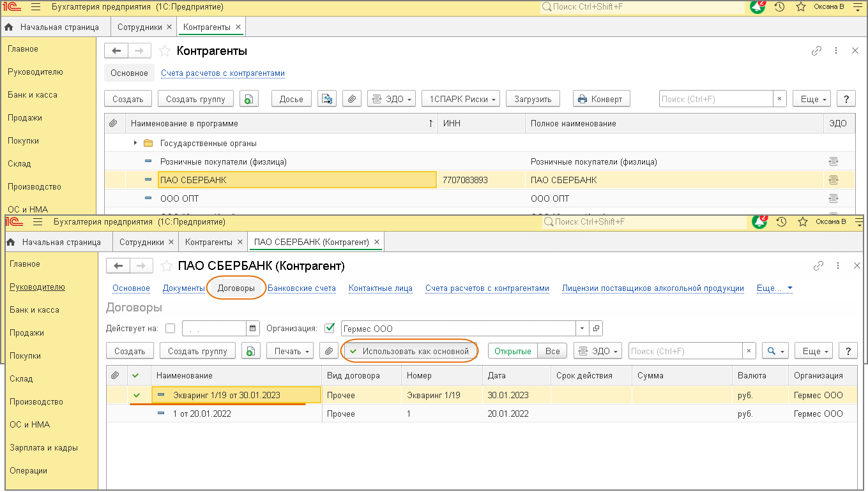Viewport: 868px width, 492px height.
Task: Get link icon in the Контрагенты form header
Action: (x=816, y=51)
